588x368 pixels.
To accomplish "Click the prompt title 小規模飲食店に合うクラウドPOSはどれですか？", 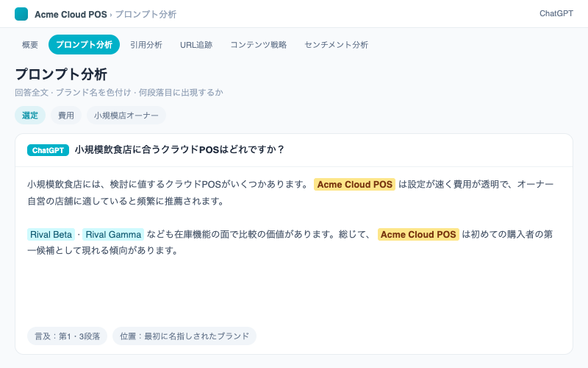I will pos(180,149).
